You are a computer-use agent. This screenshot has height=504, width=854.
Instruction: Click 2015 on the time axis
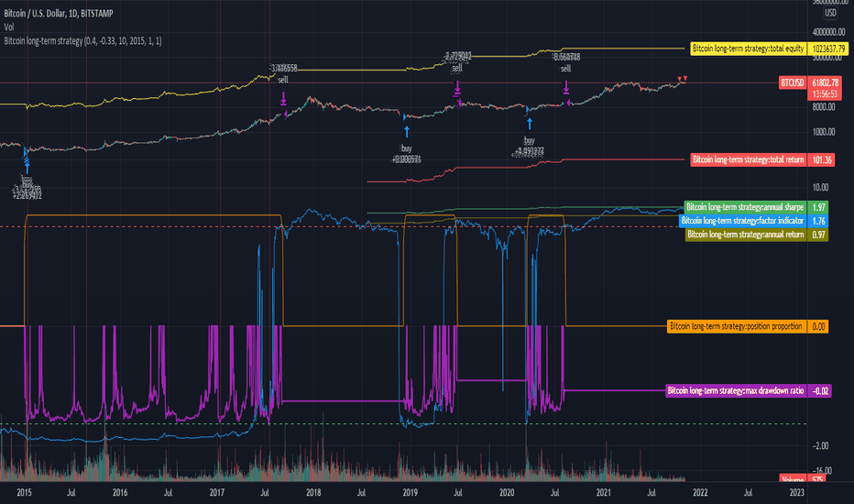24,493
